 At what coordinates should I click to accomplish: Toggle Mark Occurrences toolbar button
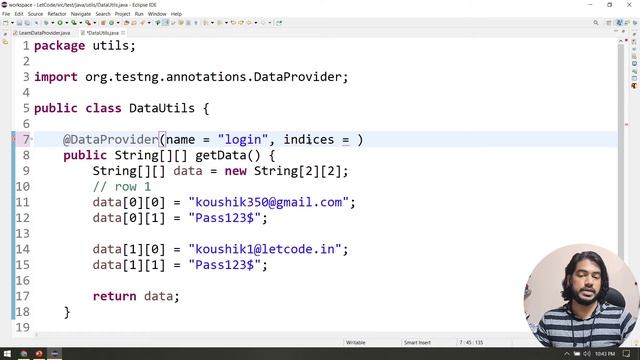coord(173,23)
